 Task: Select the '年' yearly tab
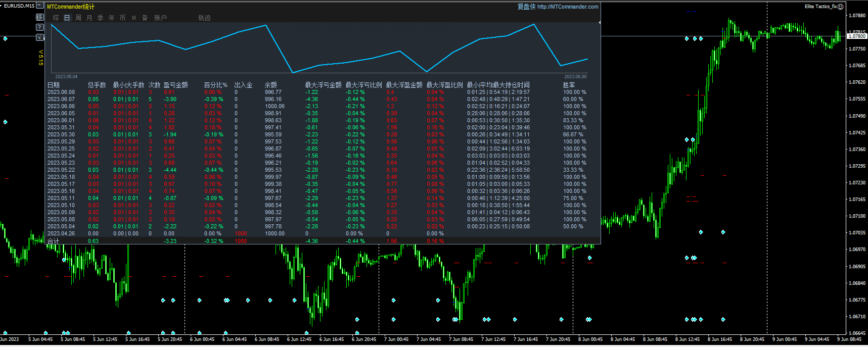[x=112, y=18]
